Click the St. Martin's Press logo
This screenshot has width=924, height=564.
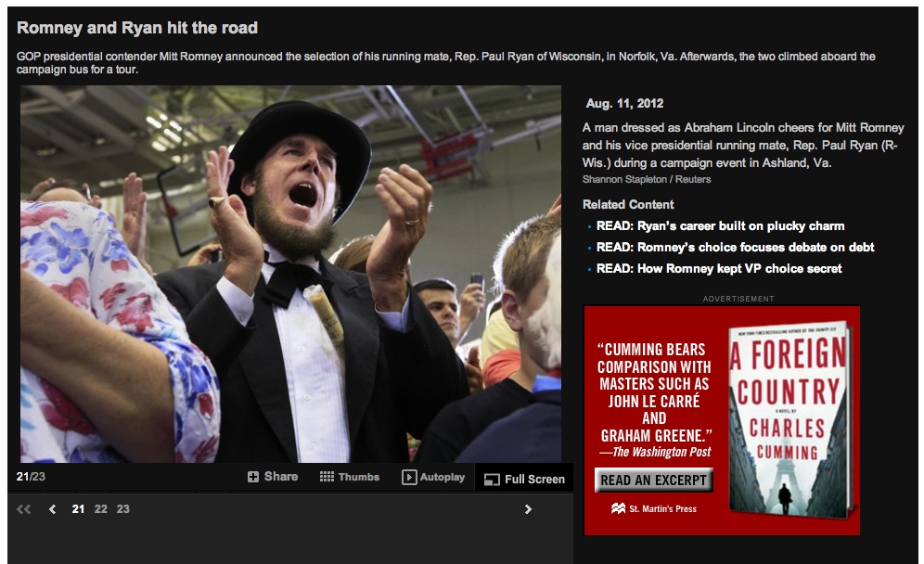[x=653, y=508]
